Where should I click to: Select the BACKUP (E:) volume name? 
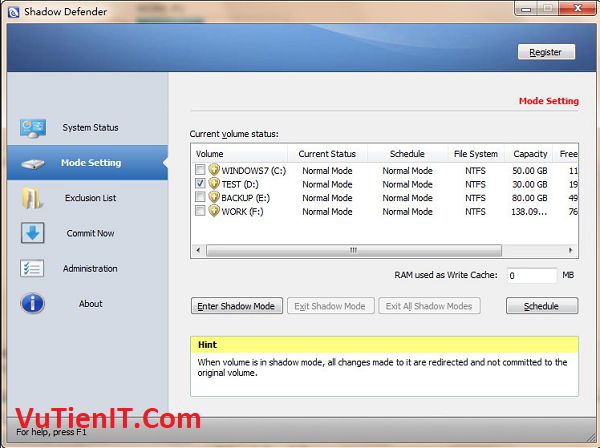tap(246, 198)
